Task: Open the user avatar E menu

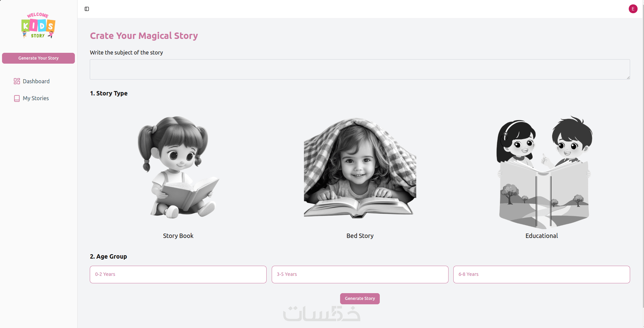Action: pos(633,9)
